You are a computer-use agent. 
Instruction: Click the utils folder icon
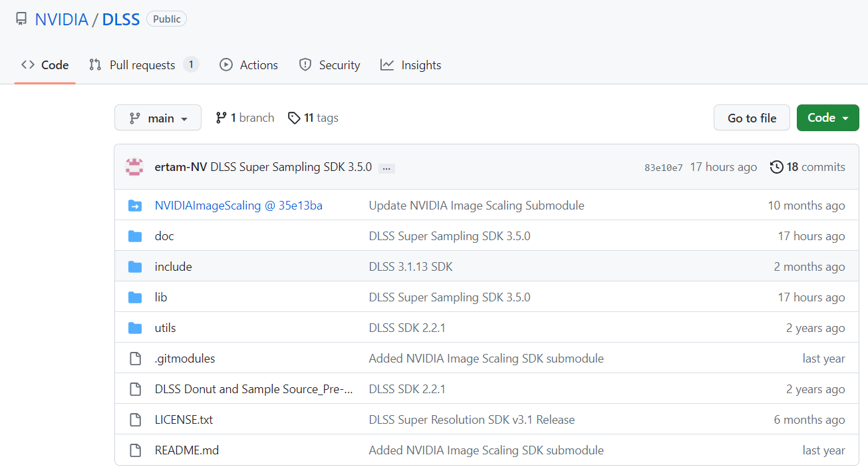135,328
